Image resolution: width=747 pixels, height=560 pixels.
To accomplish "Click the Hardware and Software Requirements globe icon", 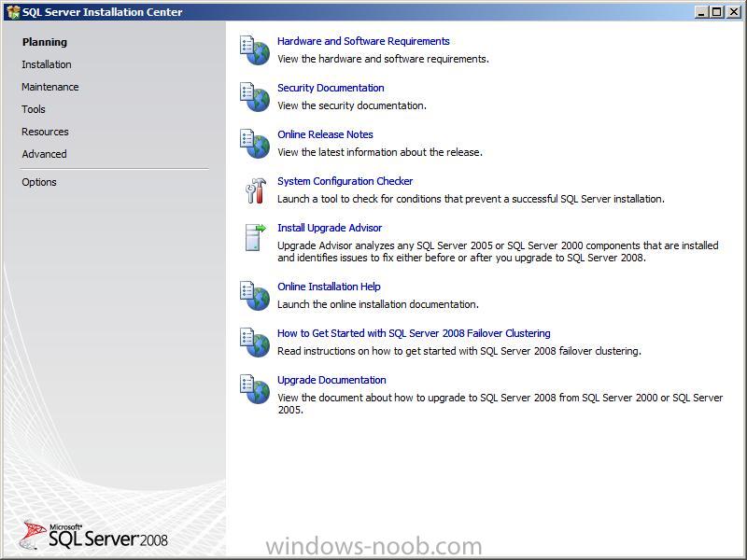I will click(x=255, y=50).
